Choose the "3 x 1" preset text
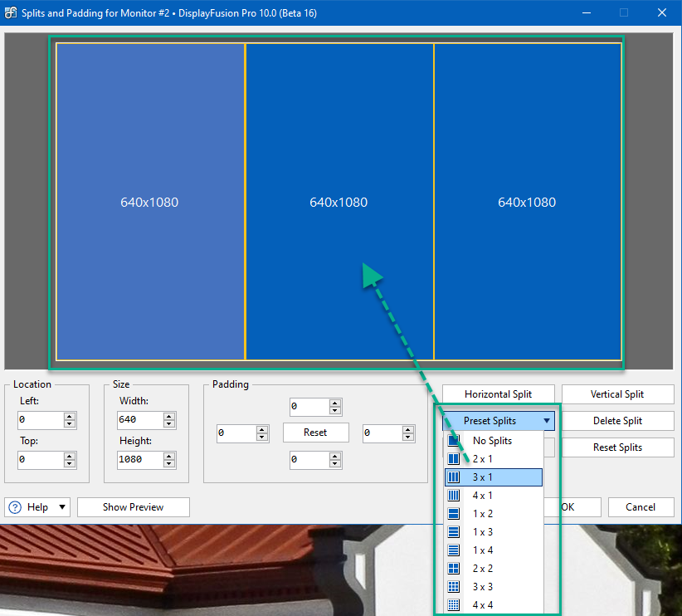The image size is (682, 616). tap(482, 477)
